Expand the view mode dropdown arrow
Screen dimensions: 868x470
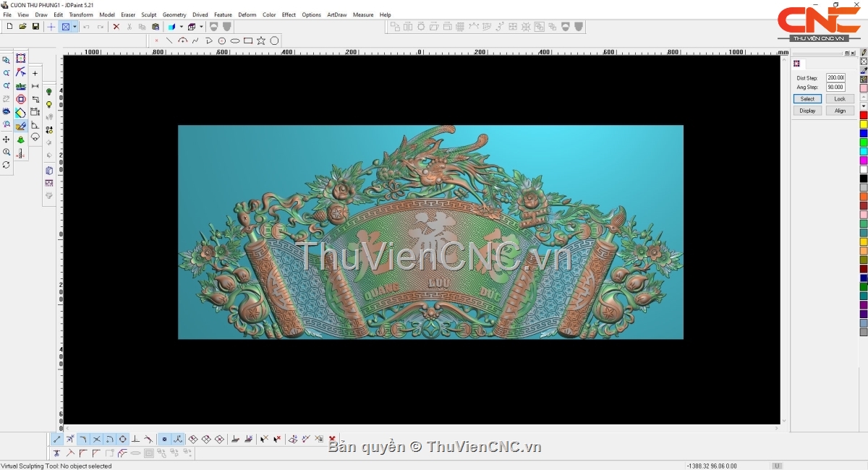coord(75,27)
